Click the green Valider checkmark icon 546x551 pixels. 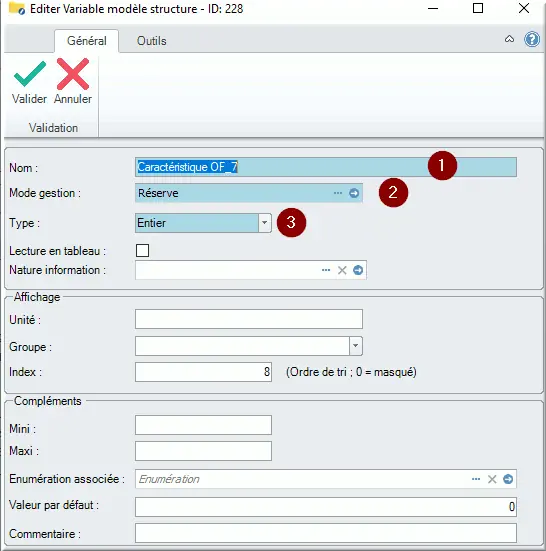click(x=30, y=74)
